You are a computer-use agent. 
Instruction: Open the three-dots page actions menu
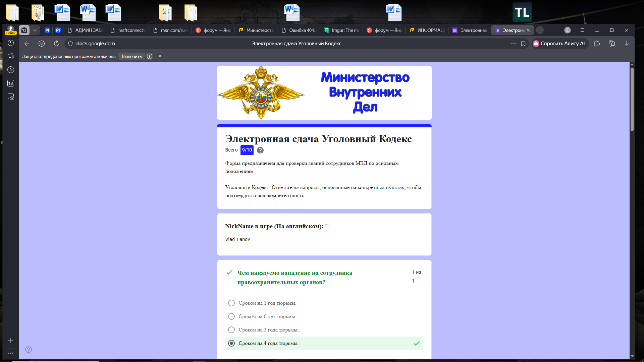click(x=514, y=44)
